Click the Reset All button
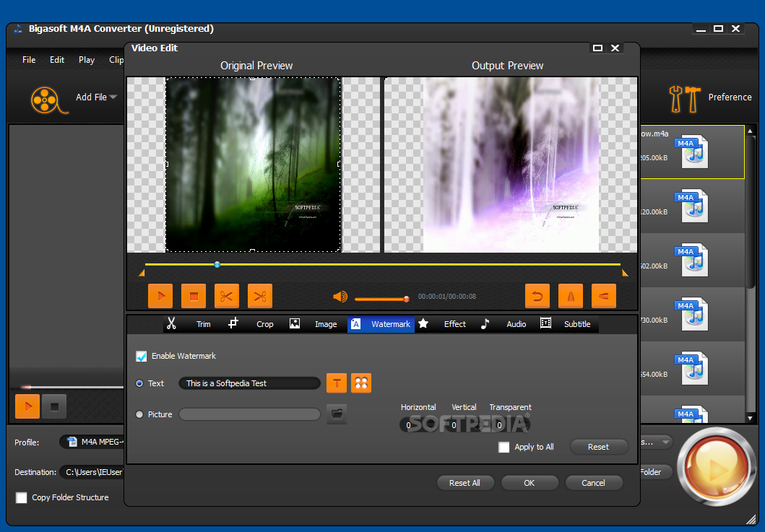Viewport: 765px width, 532px height. click(x=464, y=483)
